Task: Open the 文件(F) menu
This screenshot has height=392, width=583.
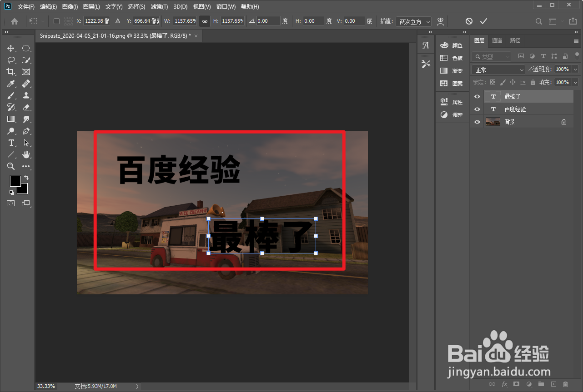Action: (x=26, y=7)
